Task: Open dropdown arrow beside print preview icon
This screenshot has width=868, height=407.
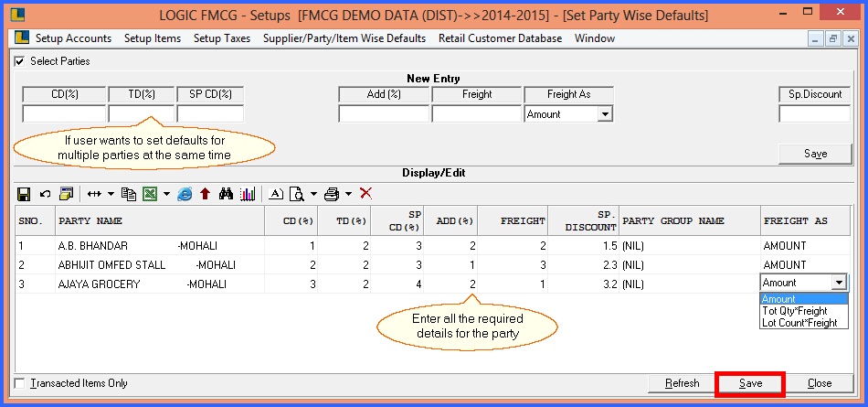Action: click(313, 194)
